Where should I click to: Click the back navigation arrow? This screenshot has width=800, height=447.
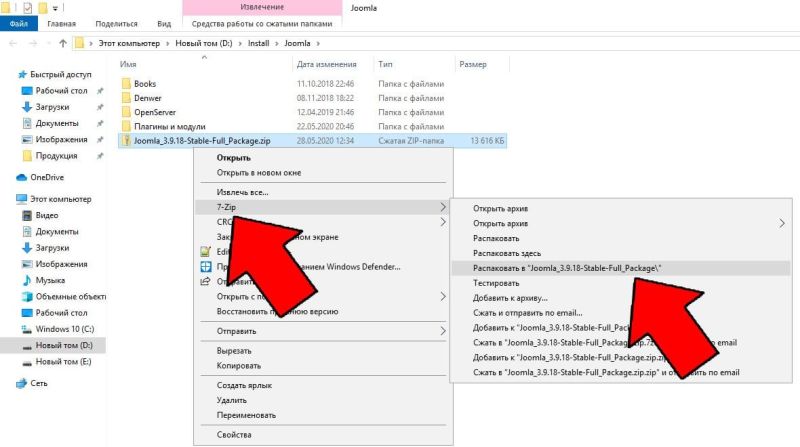pyautogui.click(x=13, y=43)
